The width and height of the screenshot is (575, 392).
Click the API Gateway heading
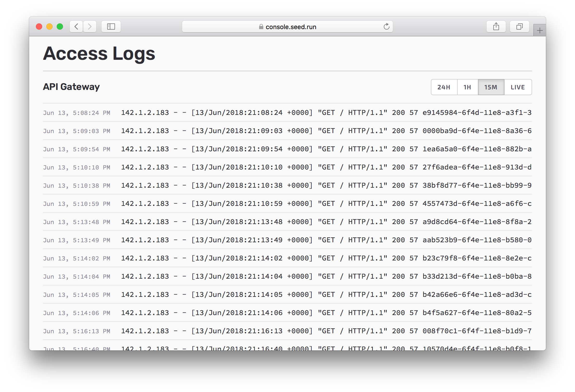[x=71, y=87]
